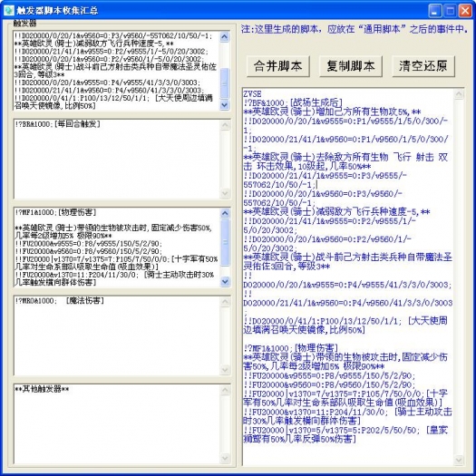Click the 大天使周边填满 comment in the output box

click(x=345, y=325)
